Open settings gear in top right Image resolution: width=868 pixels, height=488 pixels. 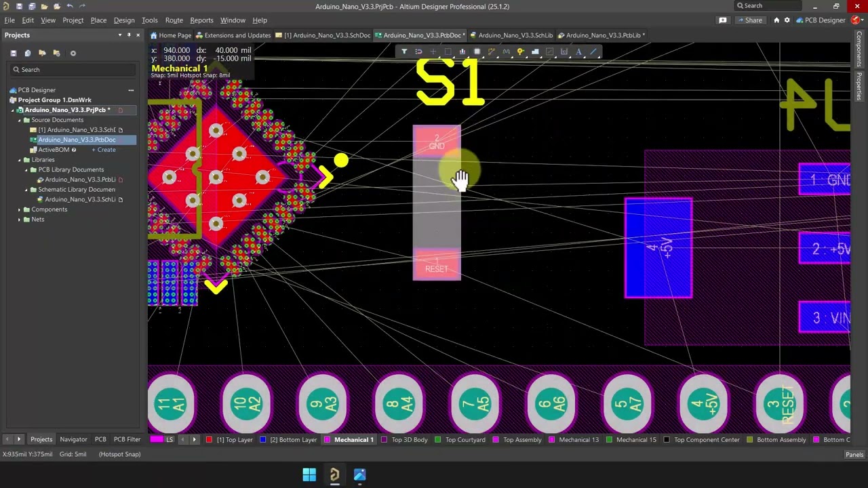click(787, 20)
